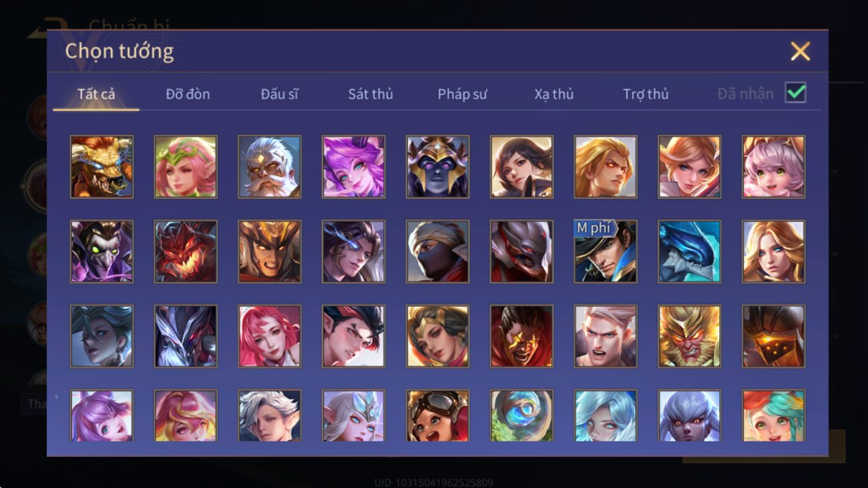
Task: Choose the hero tagged "M phí"
Action: [x=605, y=252]
